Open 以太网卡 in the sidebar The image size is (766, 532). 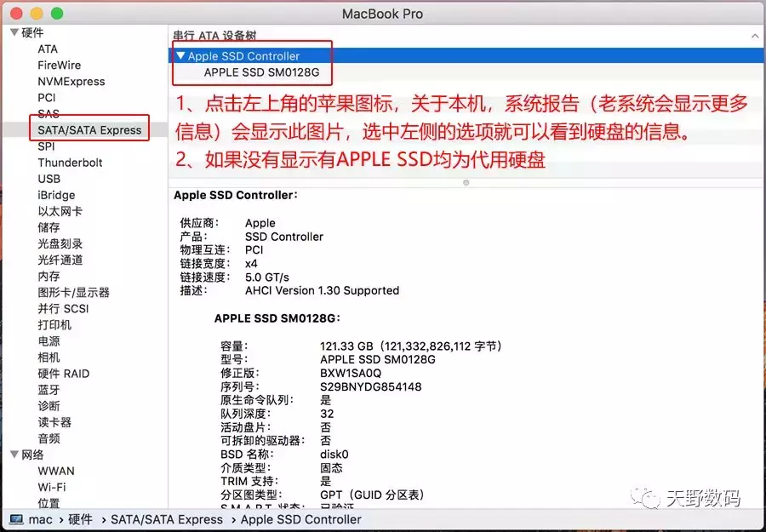(x=60, y=211)
